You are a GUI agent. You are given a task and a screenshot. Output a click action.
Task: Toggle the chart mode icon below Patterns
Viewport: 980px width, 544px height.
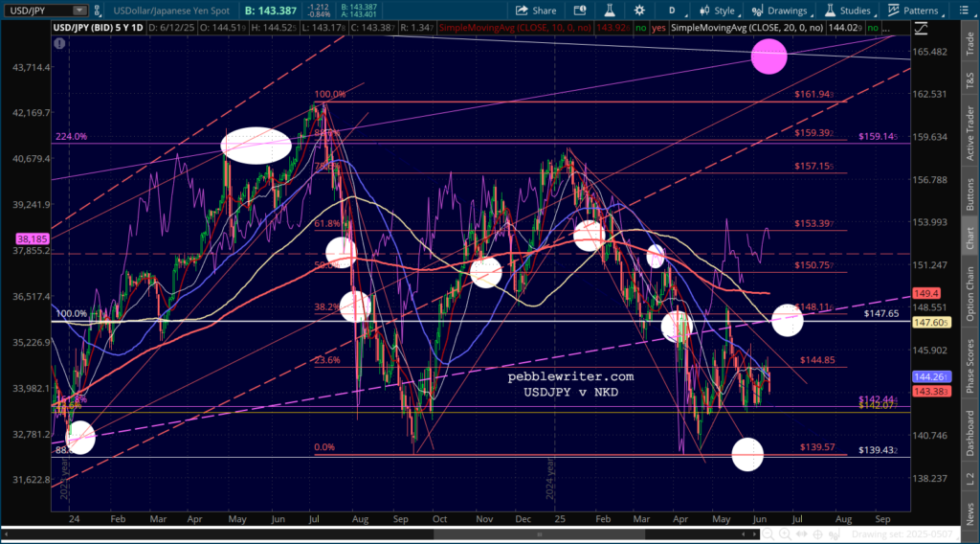coord(921,28)
